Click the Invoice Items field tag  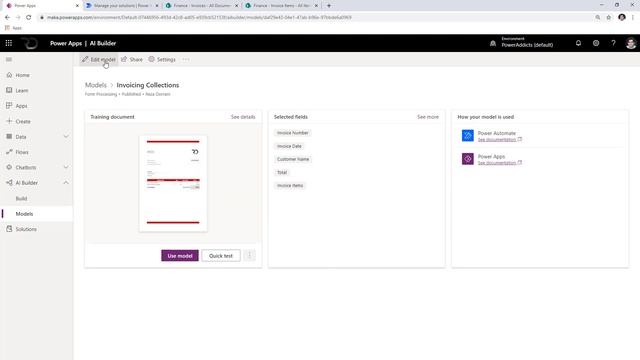coord(290,185)
